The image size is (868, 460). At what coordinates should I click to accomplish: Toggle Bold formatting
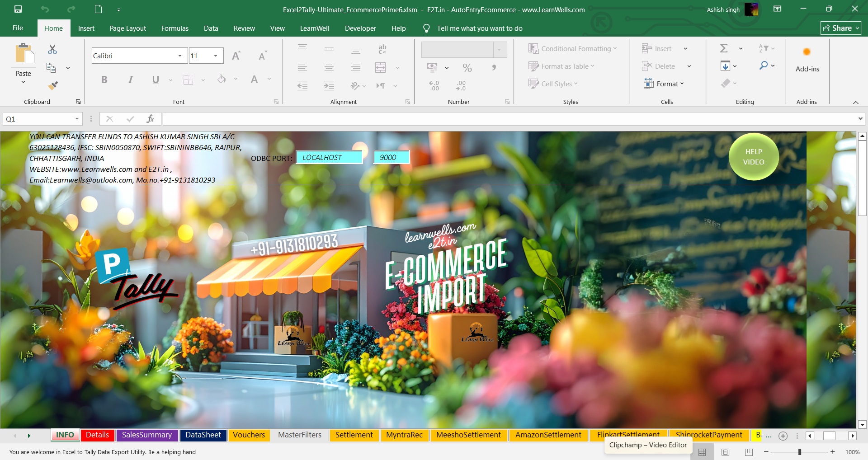click(x=104, y=80)
